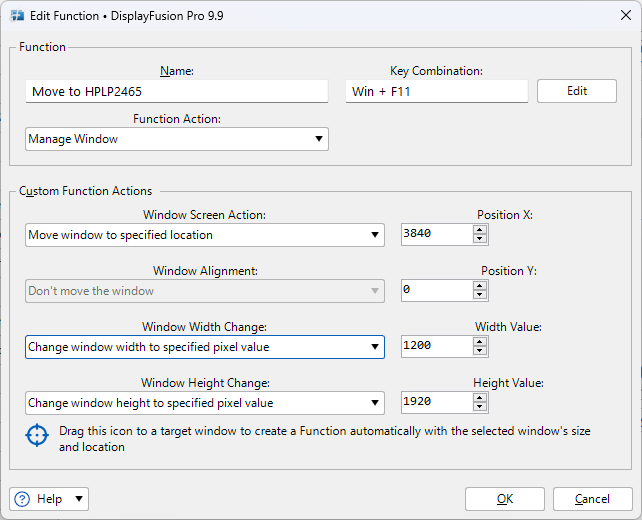Click the DisplayFusion title bar icon
This screenshot has height=520, width=642.
click(x=17, y=15)
